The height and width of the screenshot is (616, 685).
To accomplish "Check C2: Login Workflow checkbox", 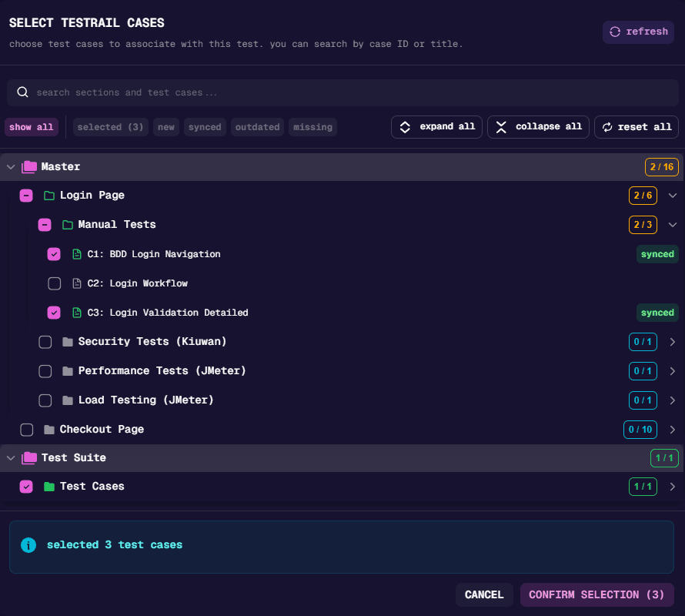I will pyautogui.click(x=54, y=283).
